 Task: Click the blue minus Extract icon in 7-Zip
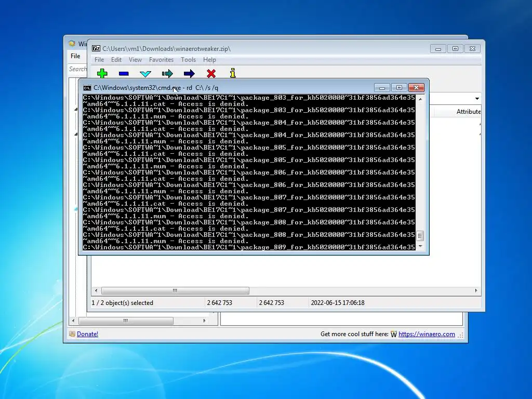[124, 73]
